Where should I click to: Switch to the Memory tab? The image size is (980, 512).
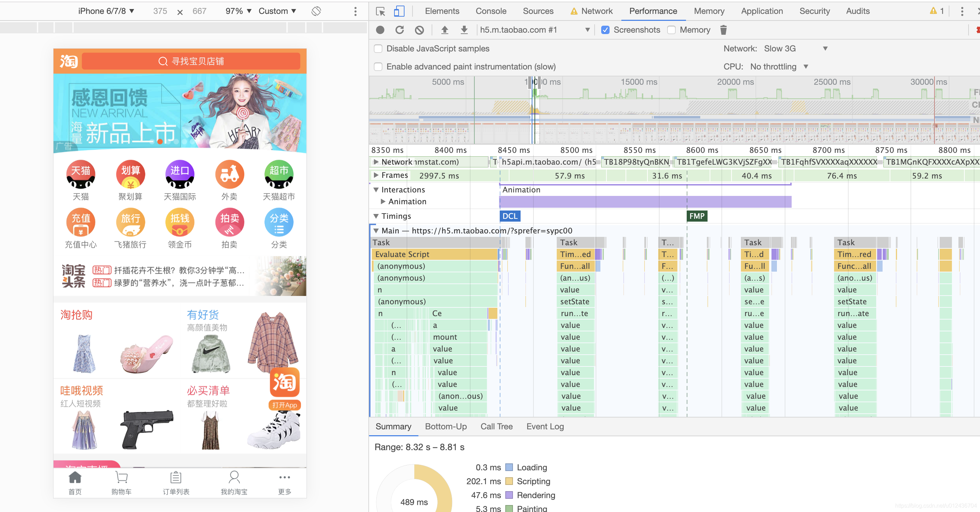709,11
